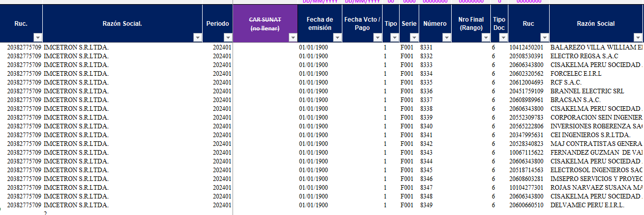Open the filter dropdown for Ruc. column

[x=37, y=38]
